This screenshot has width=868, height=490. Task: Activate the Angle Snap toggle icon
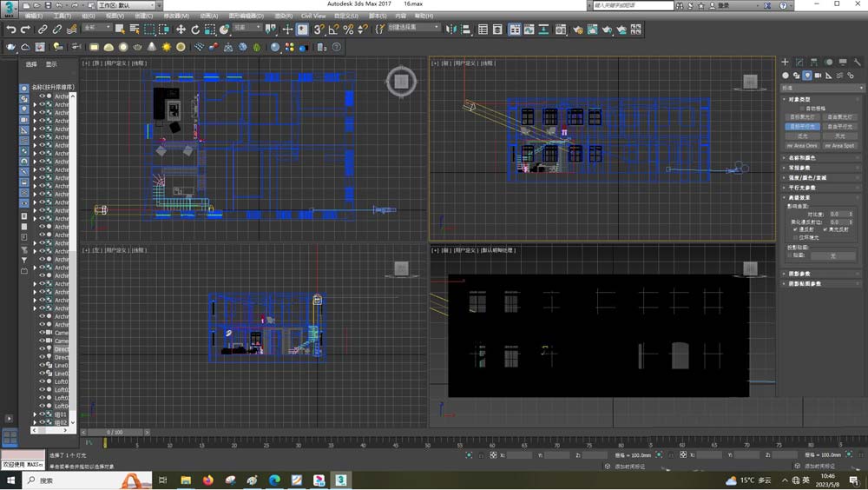tap(333, 30)
